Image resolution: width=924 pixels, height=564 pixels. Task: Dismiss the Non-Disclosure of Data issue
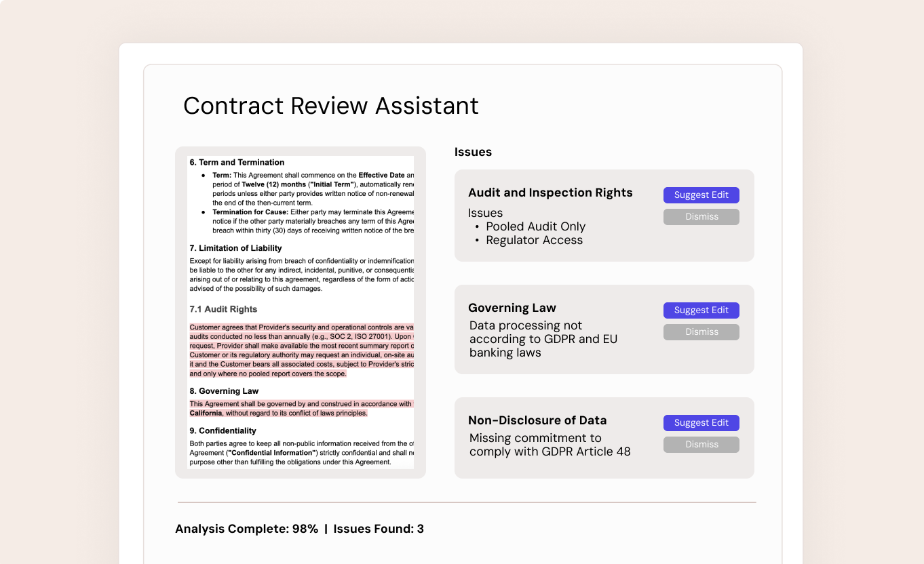[701, 444]
